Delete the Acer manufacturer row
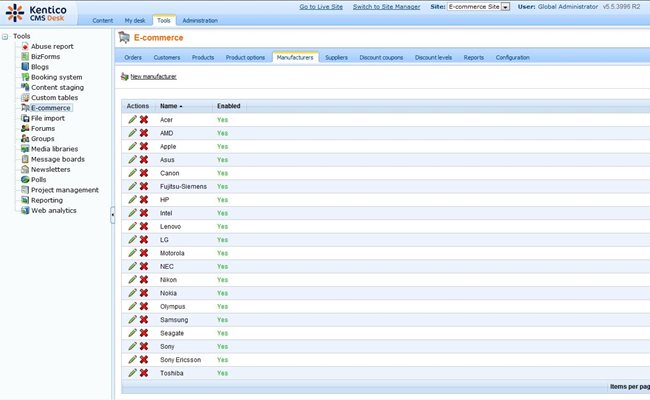The height and width of the screenshot is (400, 650). coord(144,120)
